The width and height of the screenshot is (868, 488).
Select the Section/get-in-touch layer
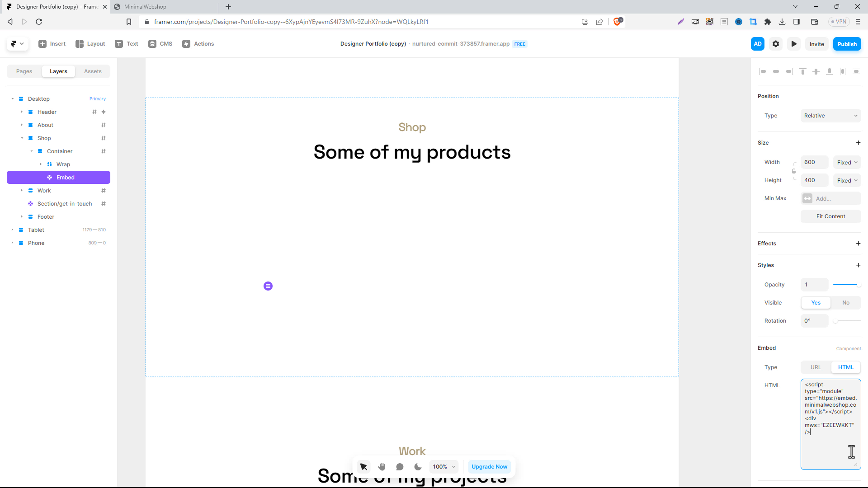point(58,204)
